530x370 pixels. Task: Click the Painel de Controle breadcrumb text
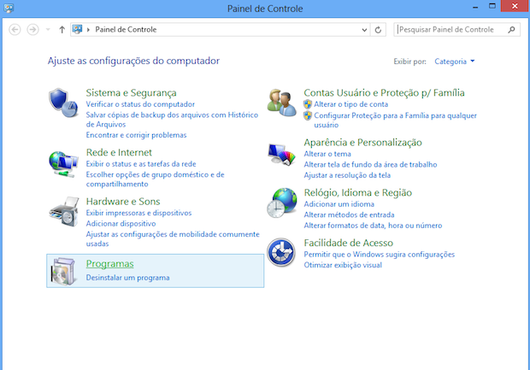pos(126,30)
